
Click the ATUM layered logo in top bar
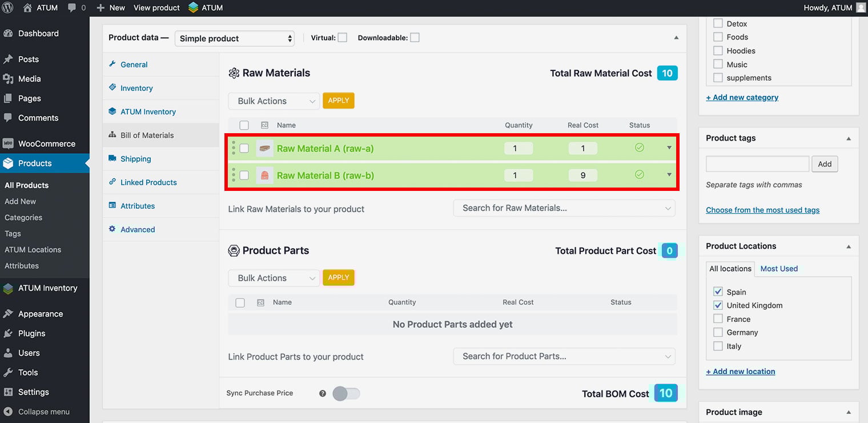tap(194, 7)
